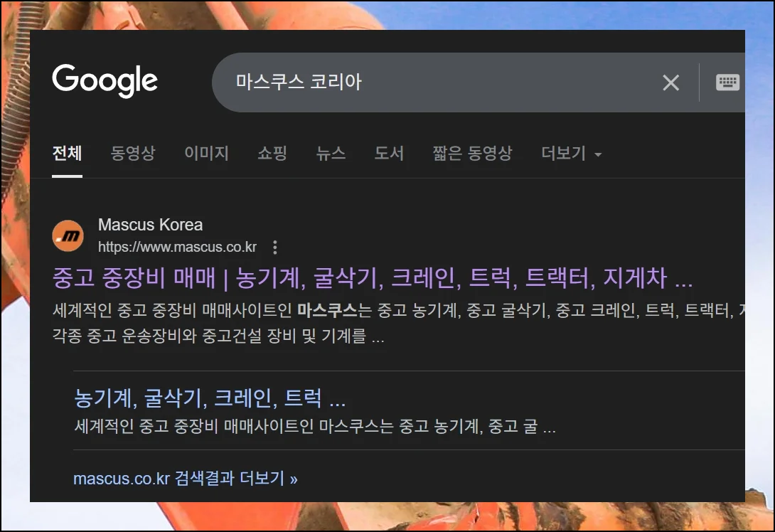Open the Mascus Korea site favicon
Screen dimensions: 775x532
point(68,236)
